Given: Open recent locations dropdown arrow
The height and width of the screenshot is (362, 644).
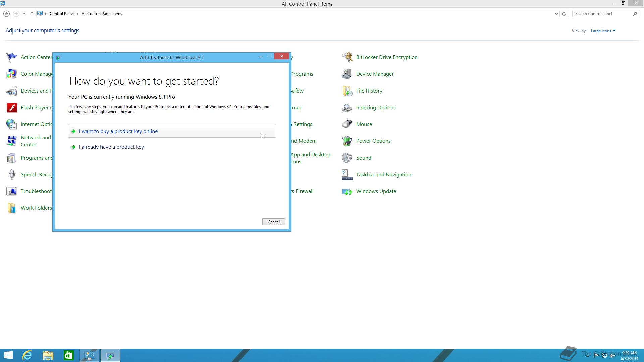Looking at the screenshot, I should click(x=24, y=14).
